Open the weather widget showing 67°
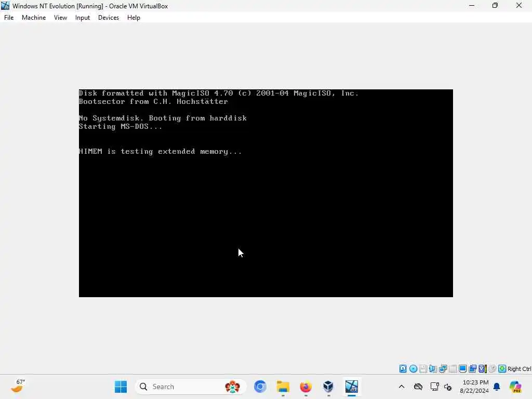The height and width of the screenshot is (399, 532). coord(18,387)
